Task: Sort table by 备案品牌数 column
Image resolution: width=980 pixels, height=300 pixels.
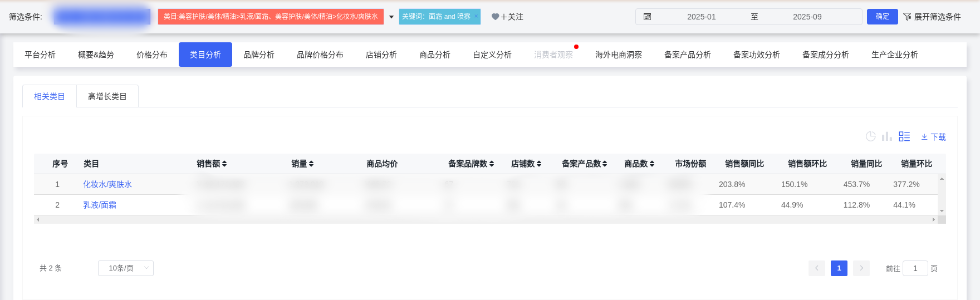Action: (x=492, y=164)
